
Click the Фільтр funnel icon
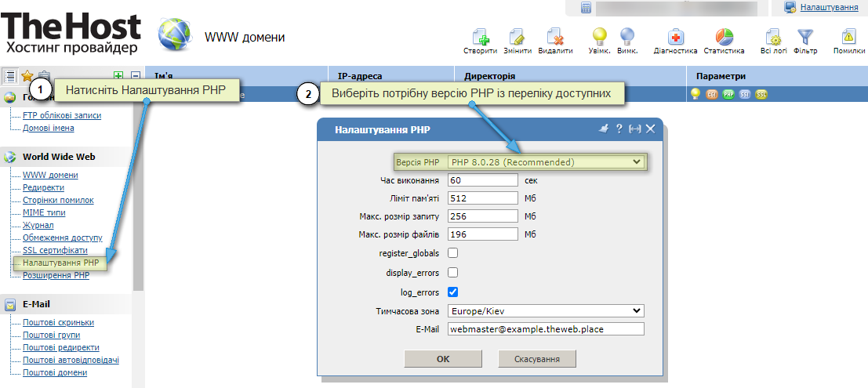tap(804, 37)
